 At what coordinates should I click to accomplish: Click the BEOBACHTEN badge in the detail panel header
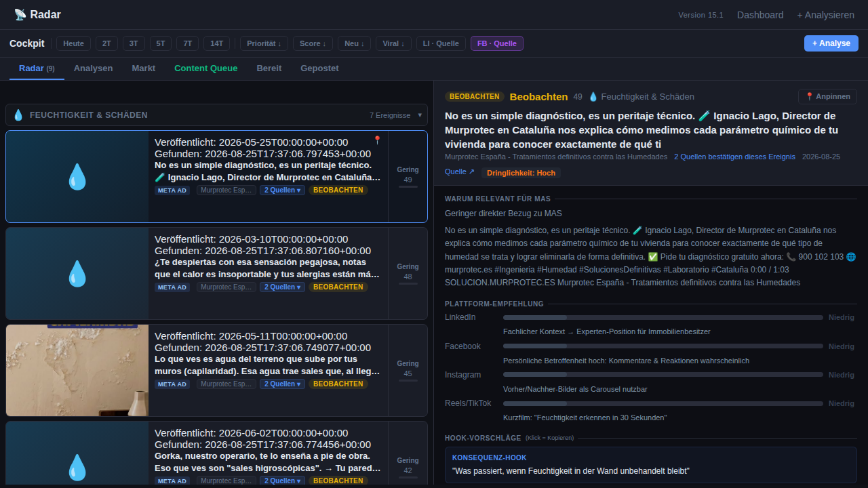pyautogui.click(x=474, y=97)
